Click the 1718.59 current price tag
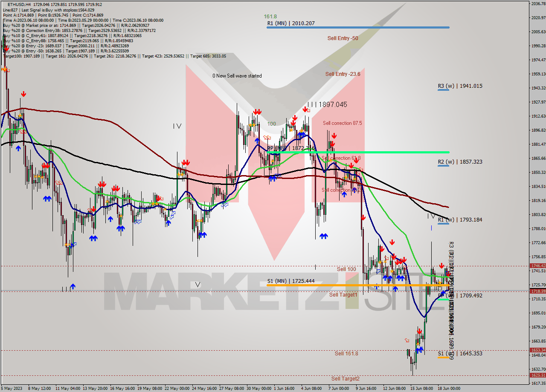This screenshot has height=392, width=546. [537, 291]
